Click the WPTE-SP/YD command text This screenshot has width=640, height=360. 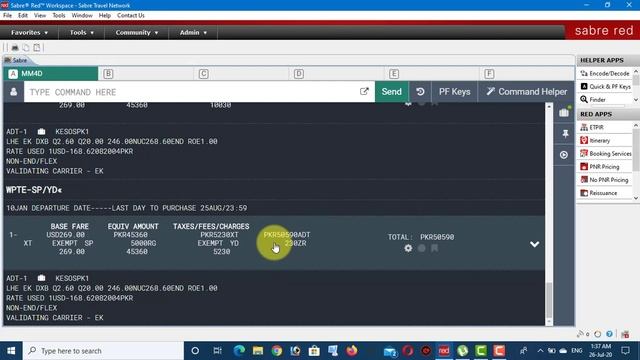point(34,190)
